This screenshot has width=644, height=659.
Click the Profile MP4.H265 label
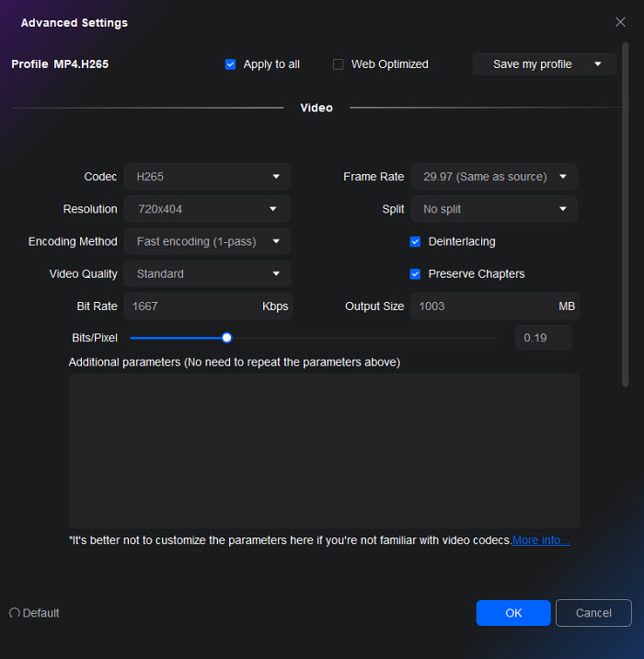click(x=60, y=64)
